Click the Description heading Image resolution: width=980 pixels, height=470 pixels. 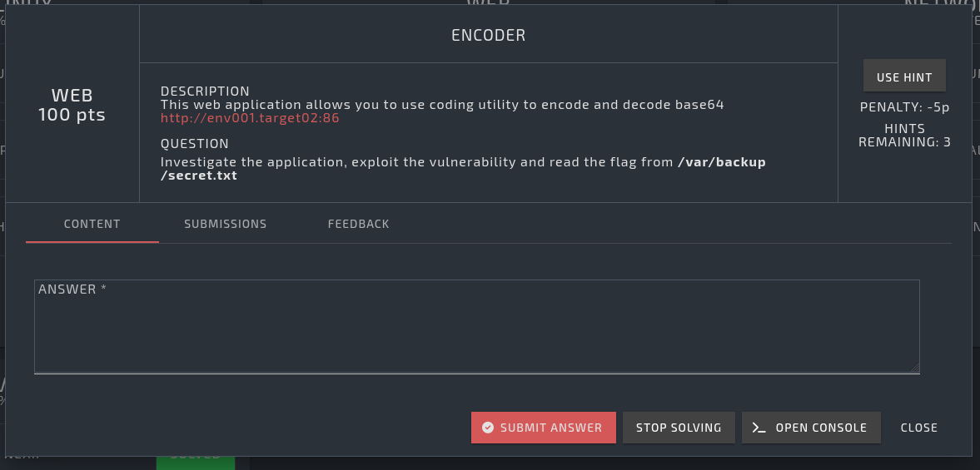205,92
